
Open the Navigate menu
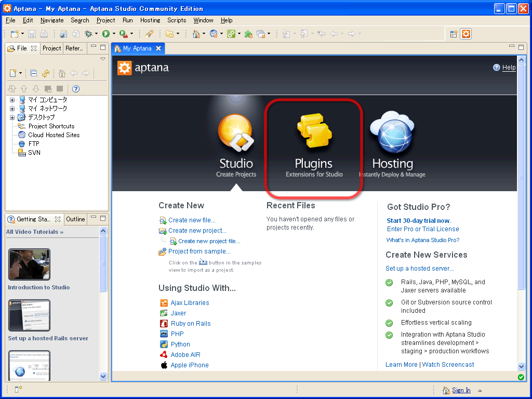52,20
